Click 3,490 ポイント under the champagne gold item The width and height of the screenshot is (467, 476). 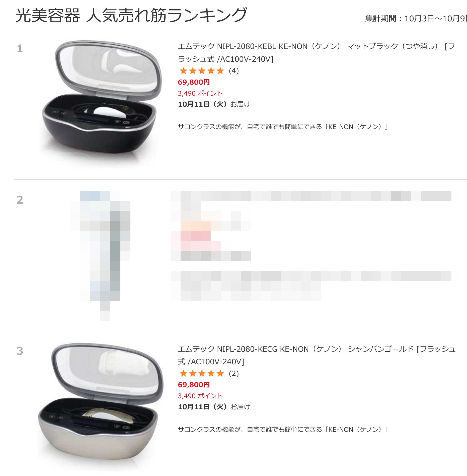200,396
